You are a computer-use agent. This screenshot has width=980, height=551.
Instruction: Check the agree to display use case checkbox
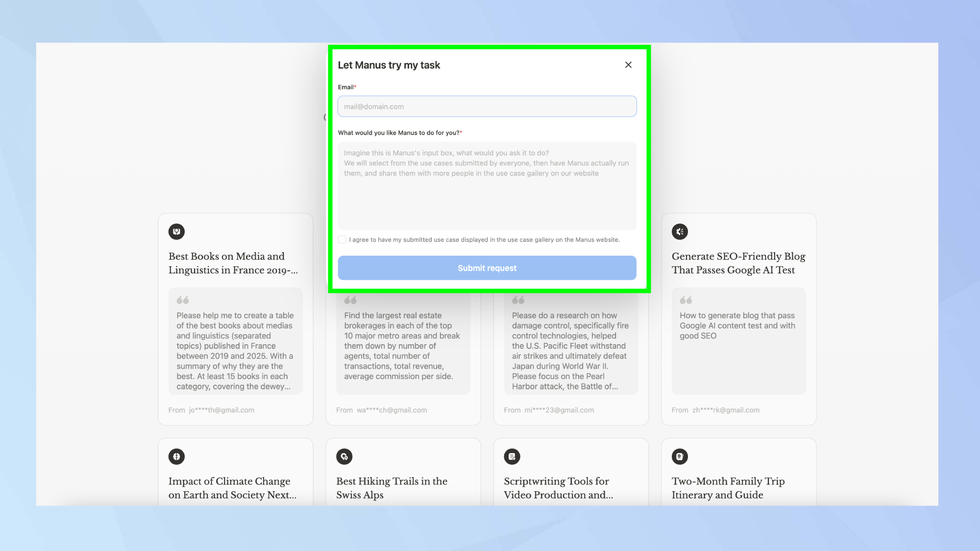(342, 240)
